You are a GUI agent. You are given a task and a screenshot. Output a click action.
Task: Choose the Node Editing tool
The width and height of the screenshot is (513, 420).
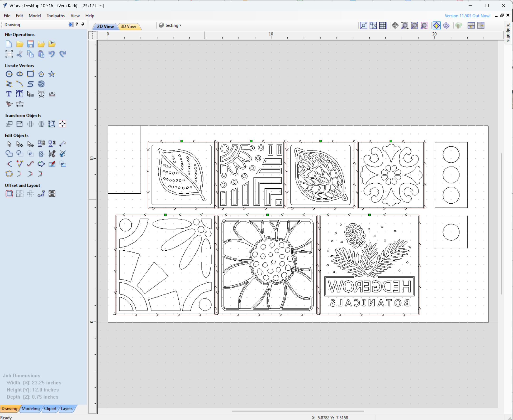[19, 144]
